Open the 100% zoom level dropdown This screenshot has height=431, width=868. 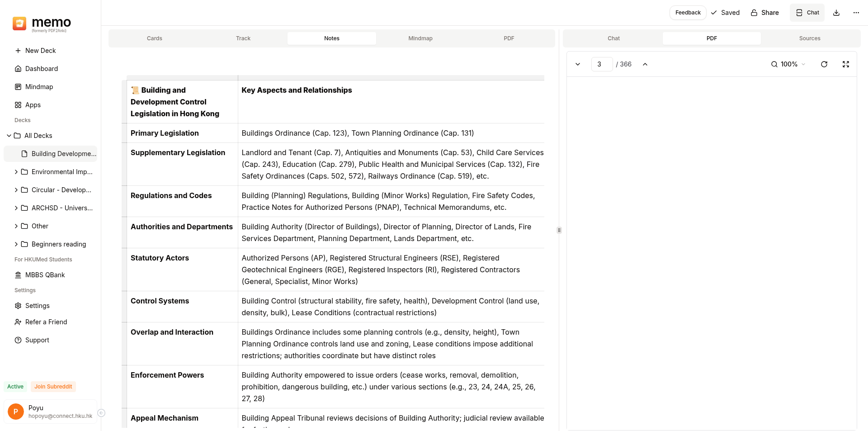(x=788, y=64)
